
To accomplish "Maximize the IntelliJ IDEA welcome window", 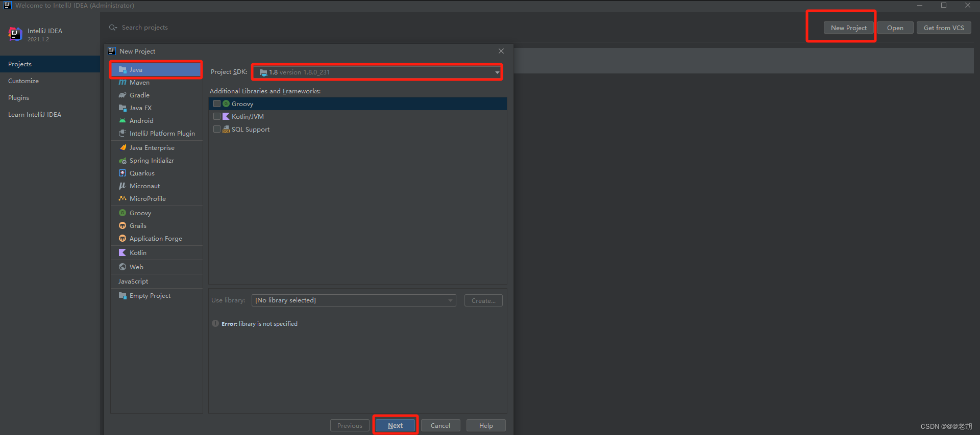I will click(944, 5).
